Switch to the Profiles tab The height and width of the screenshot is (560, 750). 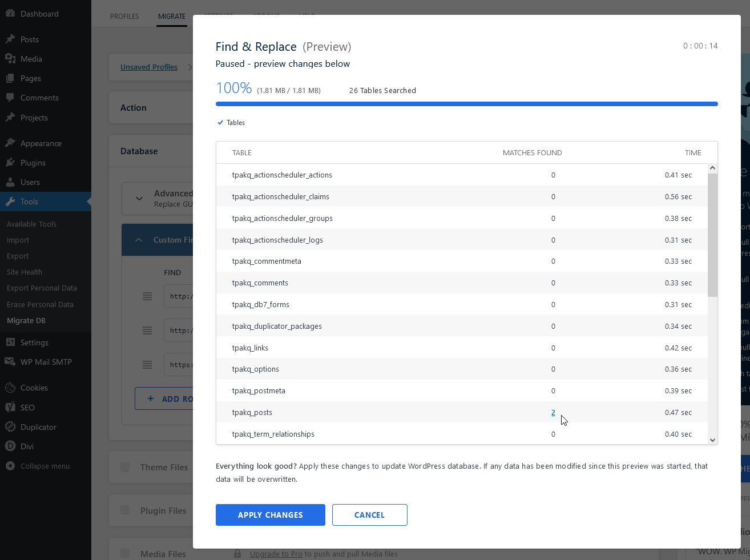[124, 17]
